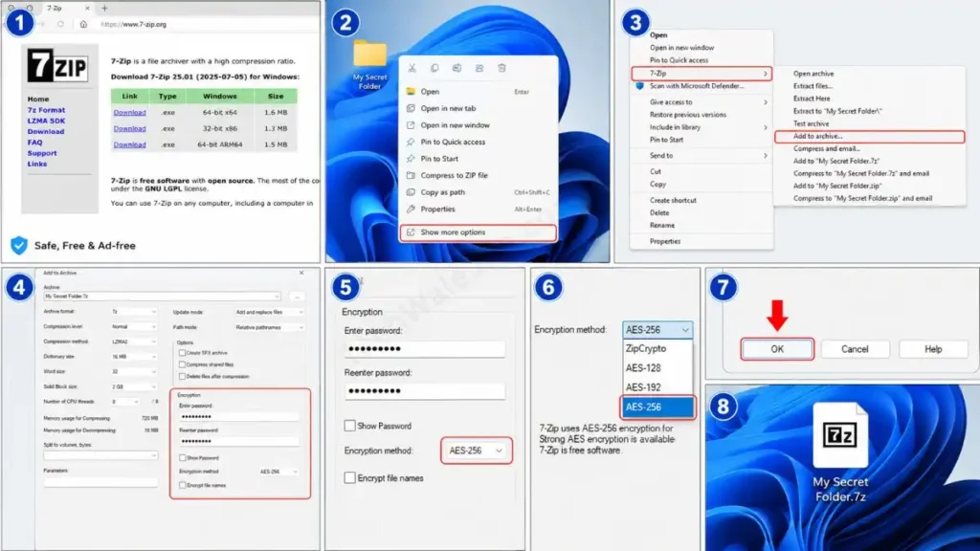Tick Show Password in the enlarged Encryption panel

pyautogui.click(x=350, y=426)
